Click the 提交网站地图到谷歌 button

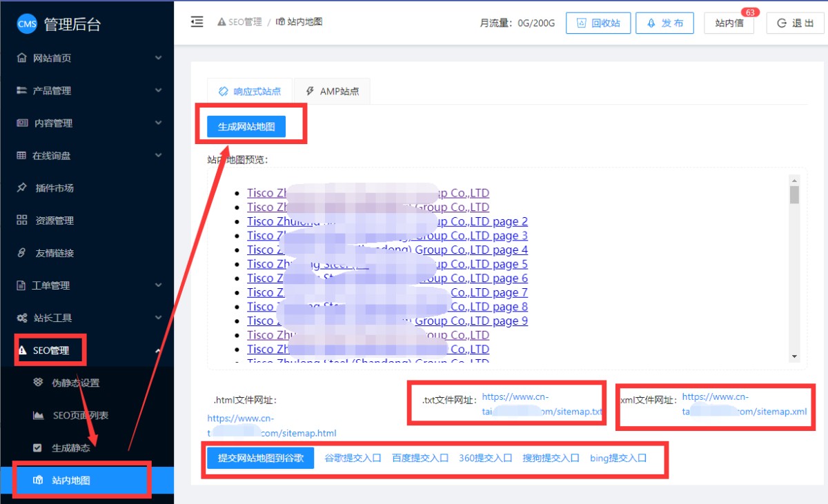click(x=260, y=458)
